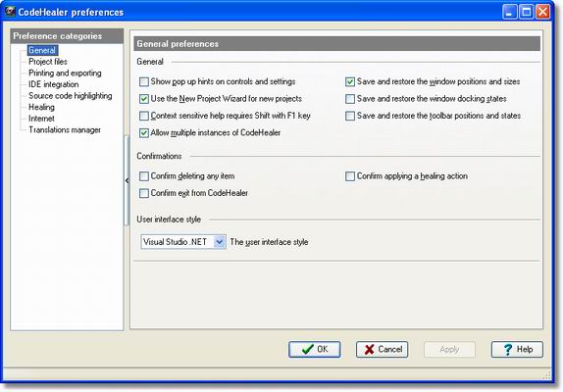Collapse the category panel with splitter arrow
The image size is (563, 392).
pyautogui.click(x=127, y=180)
